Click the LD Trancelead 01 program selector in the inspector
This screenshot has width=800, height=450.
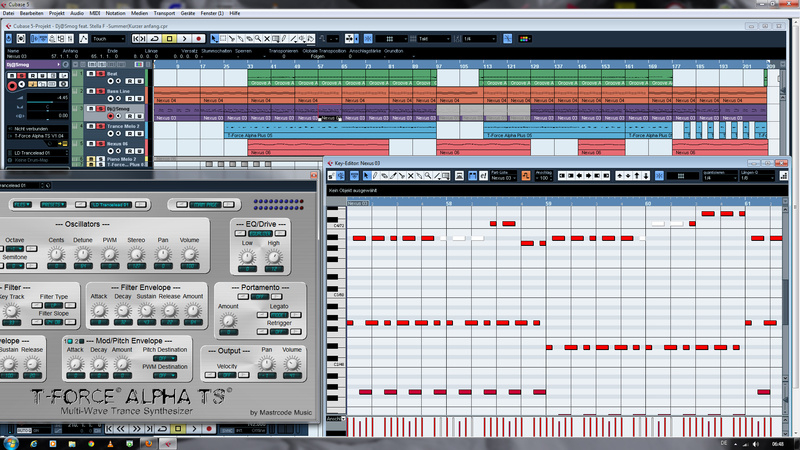point(36,153)
